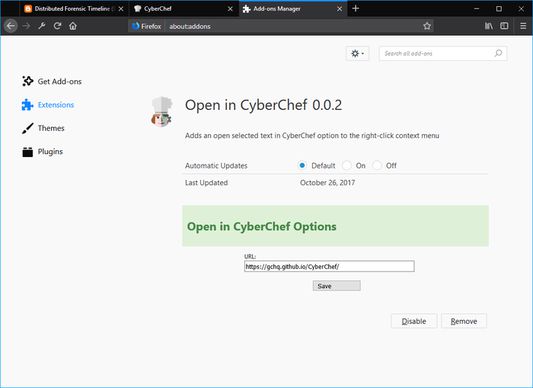The height and width of the screenshot is (388, 533).
Task: Click the Firefox identity icon in address bar
Action: [x=147, y=26]
